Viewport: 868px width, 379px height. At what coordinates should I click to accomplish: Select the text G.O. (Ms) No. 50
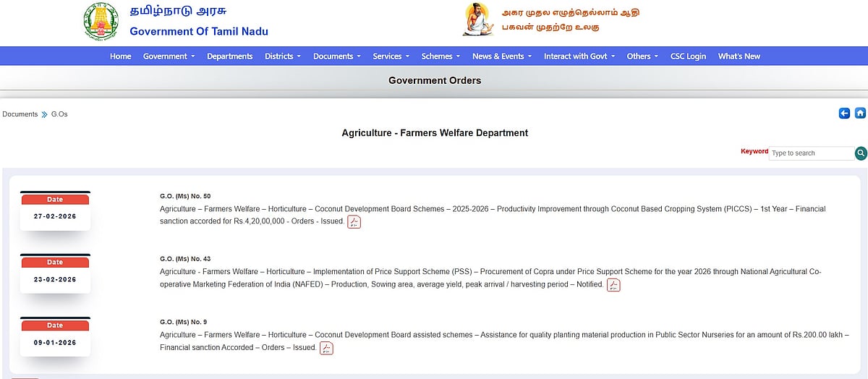coord(185,196)
